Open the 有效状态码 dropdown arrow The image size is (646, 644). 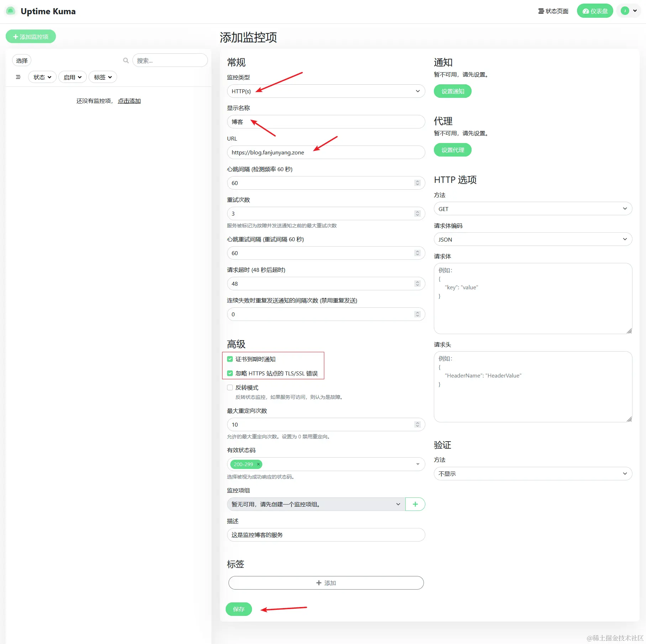417,464
